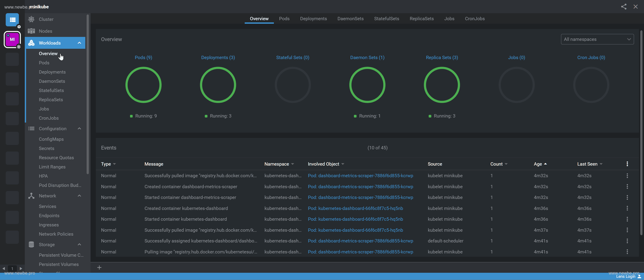Click the Pods (9) link
The height and width of the screenshot is (280, 644).
[x=143, y=58]
